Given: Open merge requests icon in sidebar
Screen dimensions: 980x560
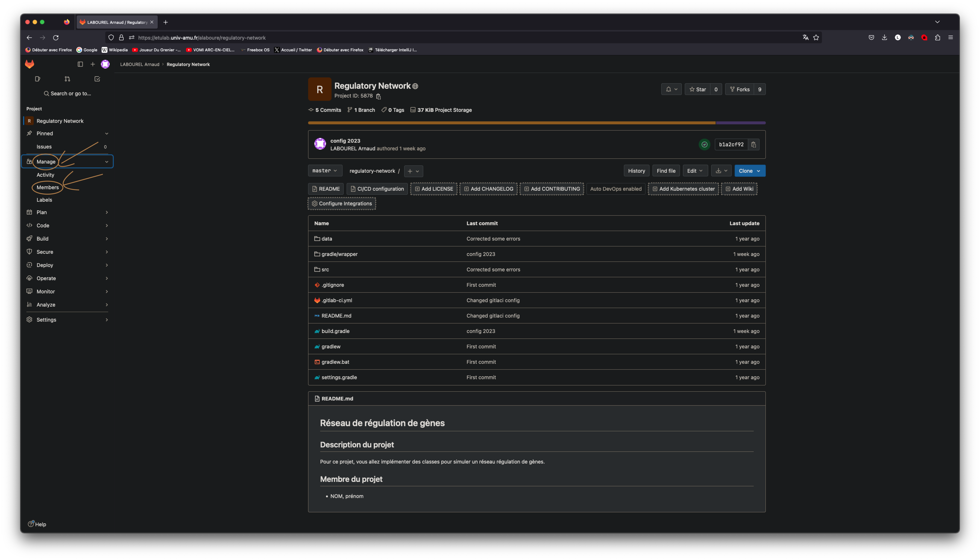Looking at the screenshot, I should click(x=67, y=79).
